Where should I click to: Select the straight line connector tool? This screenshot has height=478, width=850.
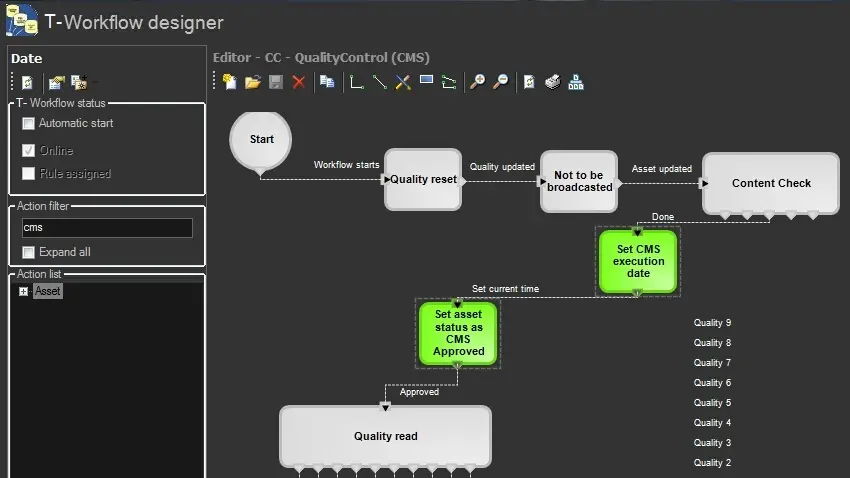tap(380, 82)
